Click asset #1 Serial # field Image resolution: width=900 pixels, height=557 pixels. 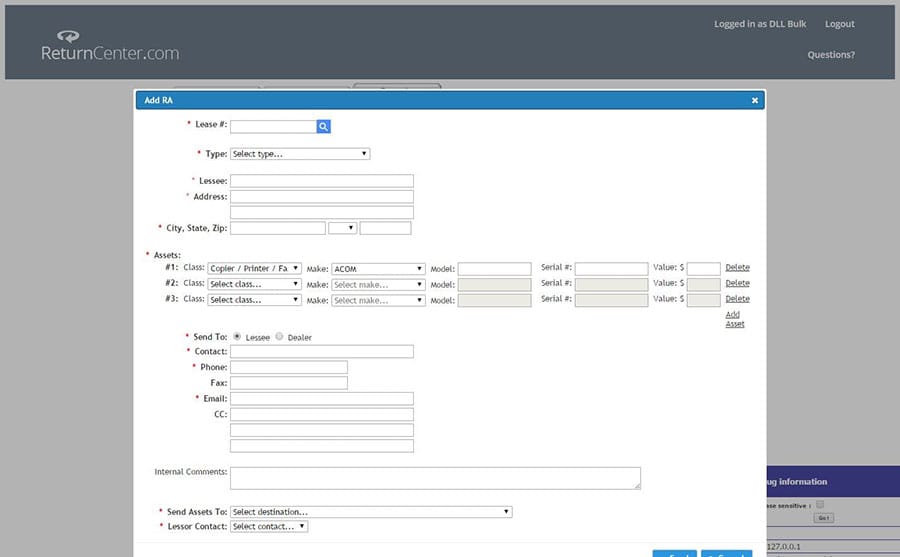611,269
